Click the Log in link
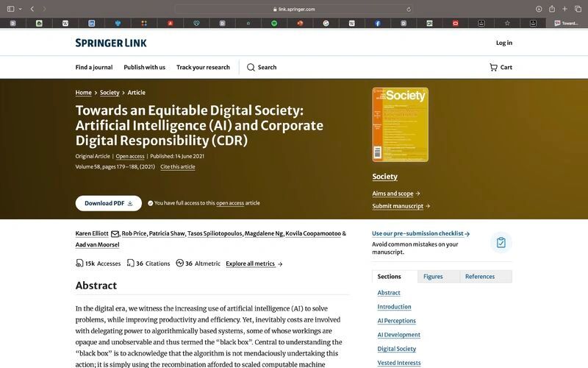This screenshot has height=368, width=588. click(x=503, y=43)
